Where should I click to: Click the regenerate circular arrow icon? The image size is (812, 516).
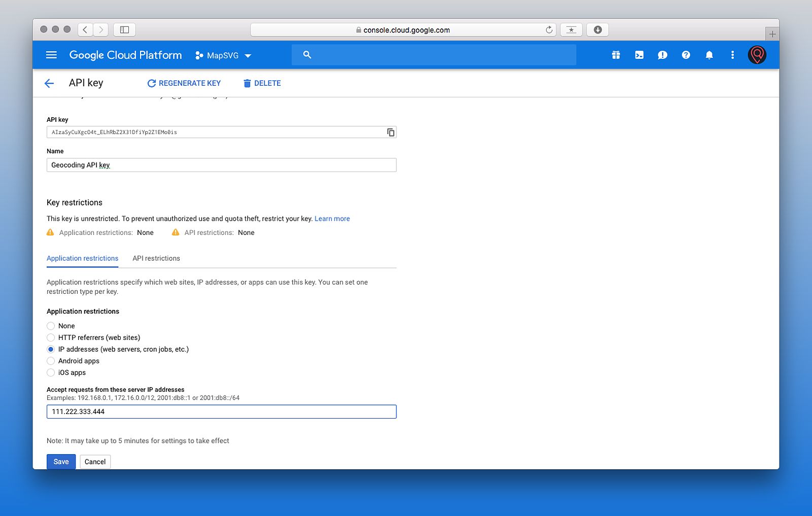(151, 83)
